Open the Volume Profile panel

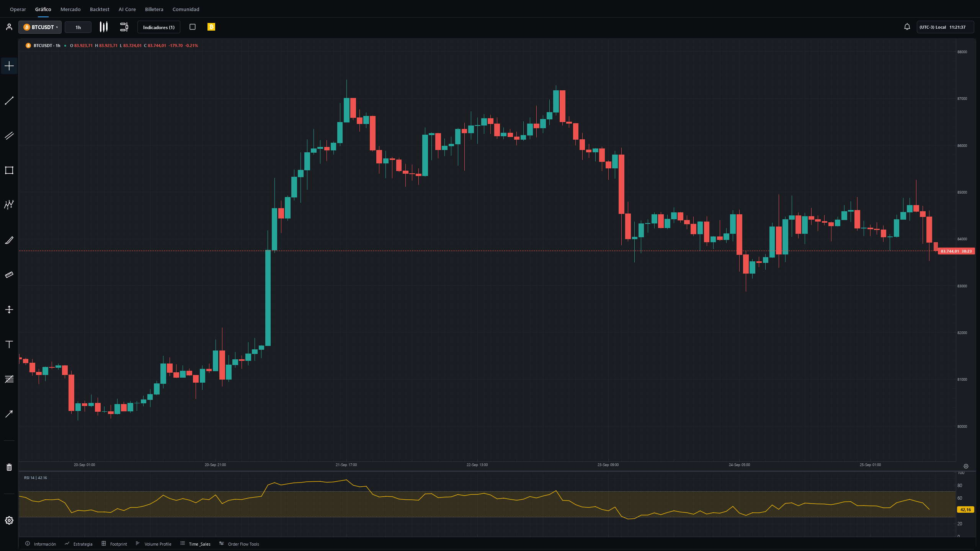click(154, 544)
